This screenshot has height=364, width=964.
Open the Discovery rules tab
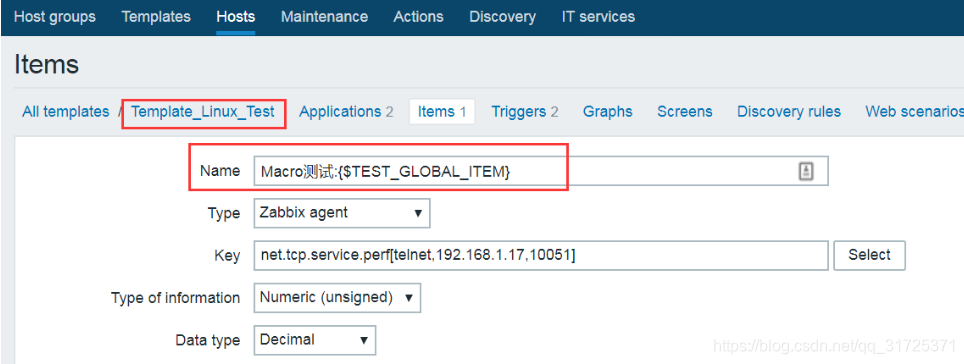tap(789, 112)
